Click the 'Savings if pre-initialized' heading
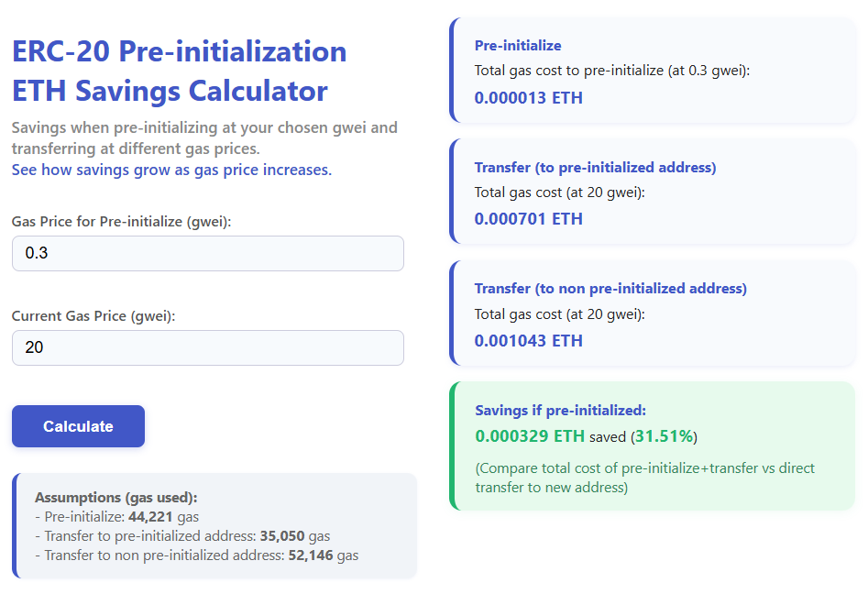This screenshot has height=594, width=868. click(x=560, y=410)
